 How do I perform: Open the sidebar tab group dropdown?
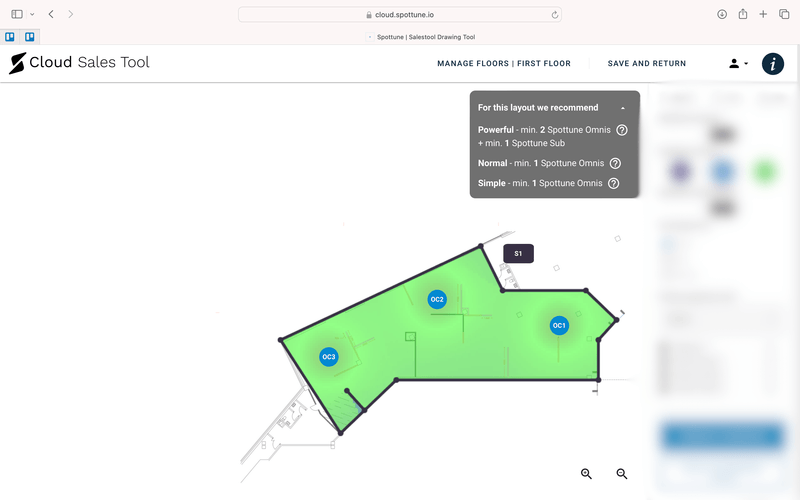click(x=32, y=14)
